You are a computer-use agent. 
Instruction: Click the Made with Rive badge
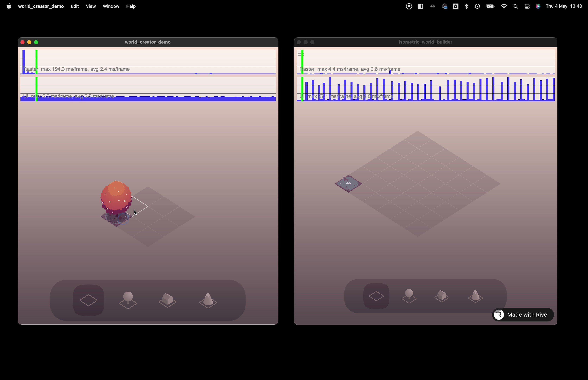523,315
